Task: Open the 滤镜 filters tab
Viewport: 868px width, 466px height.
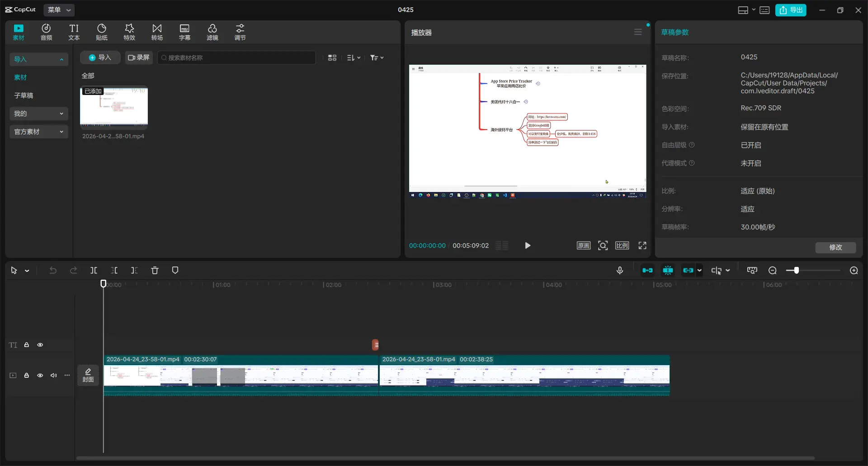Action: tap(212, 32)
